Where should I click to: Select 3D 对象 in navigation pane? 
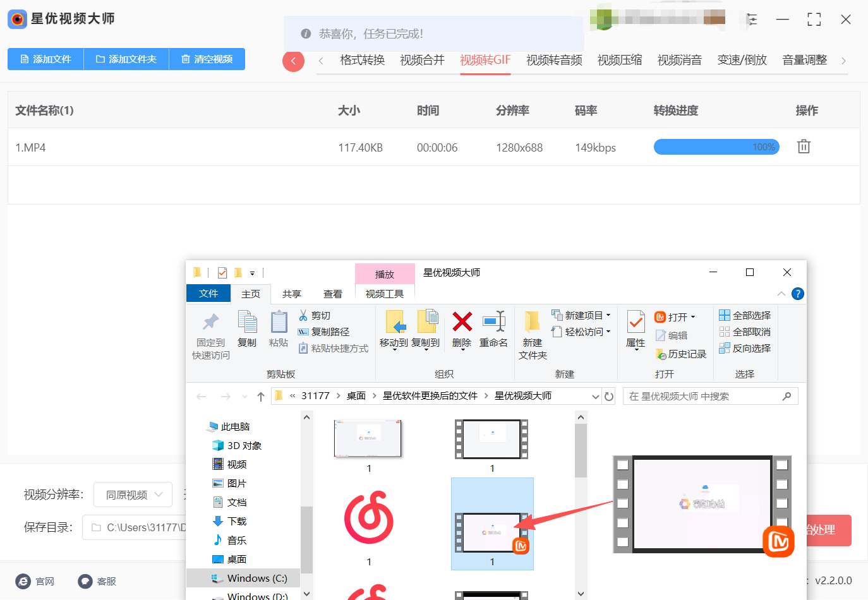pyautogui.click(x=238, y=445)
